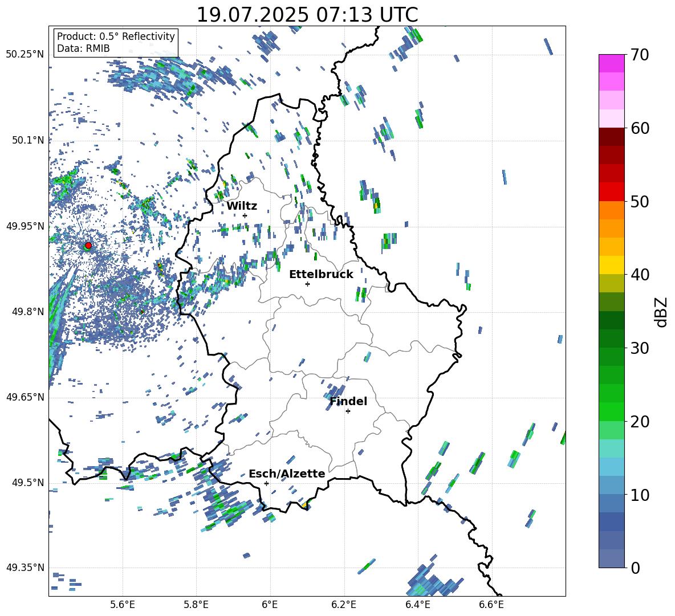
Task: Click the red radar site marker
Action: (x=88, y=246)
